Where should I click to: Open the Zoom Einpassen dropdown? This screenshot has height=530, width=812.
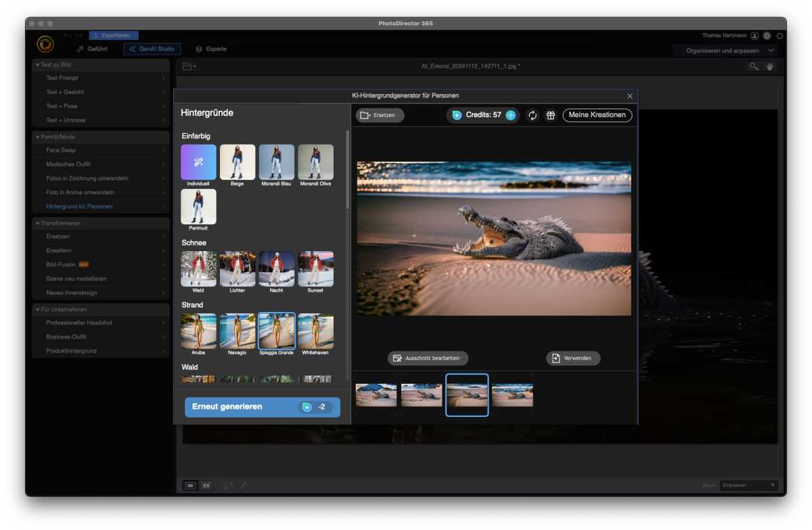748,485
